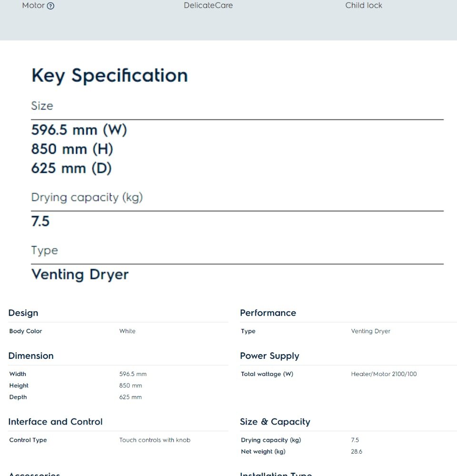Select the Touch controls with knob value
Image resolution: width=457 pixels, height=476 pixels.
[155, 440]
